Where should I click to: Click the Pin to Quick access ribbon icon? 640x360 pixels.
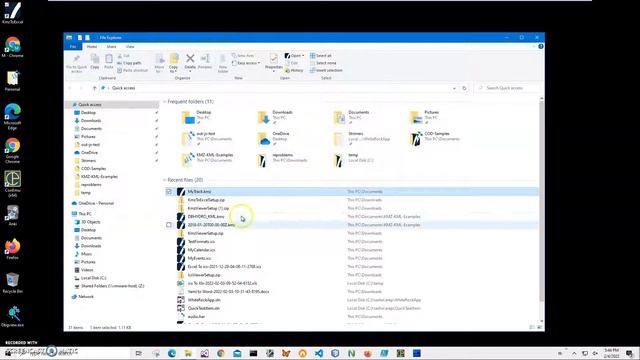pyautogui.click(x=76, y=63)
